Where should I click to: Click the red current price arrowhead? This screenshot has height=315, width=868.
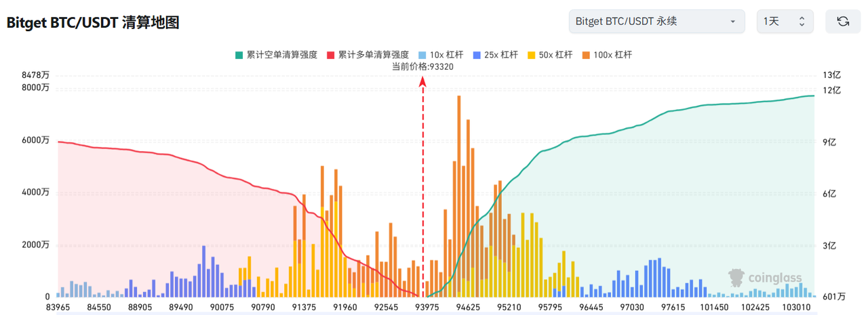(x=423, y=81)
